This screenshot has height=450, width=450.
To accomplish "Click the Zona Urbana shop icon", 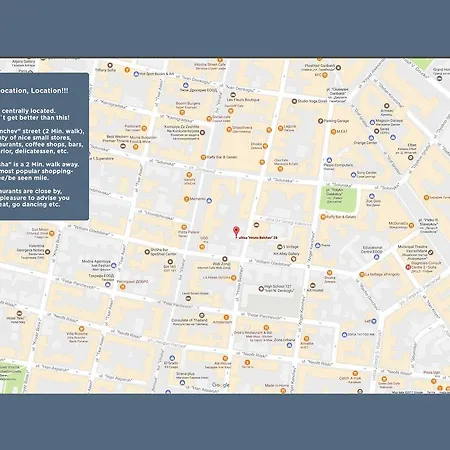I will pos(289,345).
